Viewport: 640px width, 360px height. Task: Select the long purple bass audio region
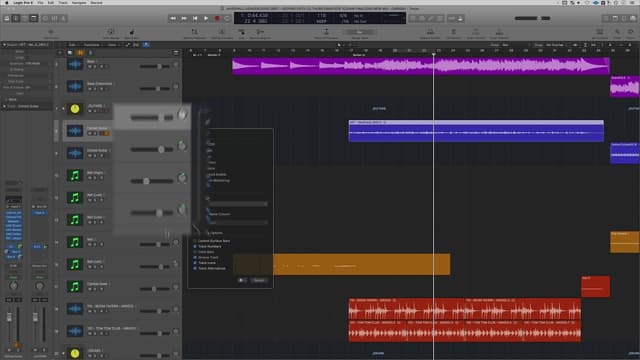pos(421,66)
